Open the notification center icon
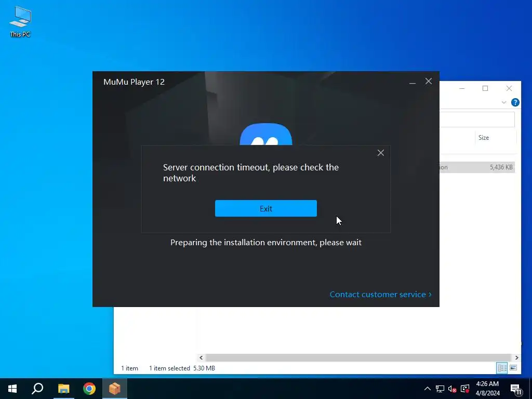Screen dimensions: 532x399 516,389
